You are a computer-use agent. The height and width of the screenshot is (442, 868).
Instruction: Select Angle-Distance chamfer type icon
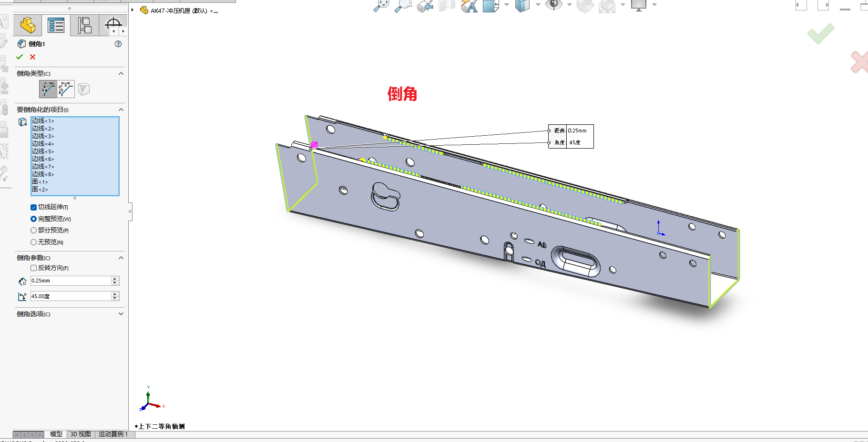tap(48, 89)
